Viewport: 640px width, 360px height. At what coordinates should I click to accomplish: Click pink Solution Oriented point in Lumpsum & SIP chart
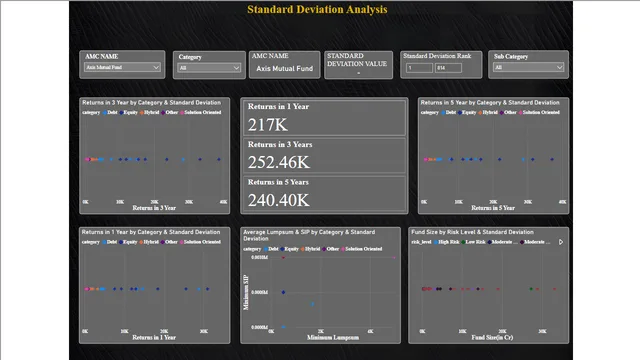coord(394,258)
